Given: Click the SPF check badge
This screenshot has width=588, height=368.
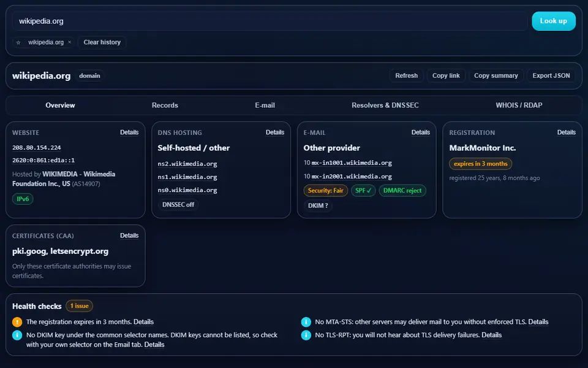Looking at the screenshot, I should [363, 190].
